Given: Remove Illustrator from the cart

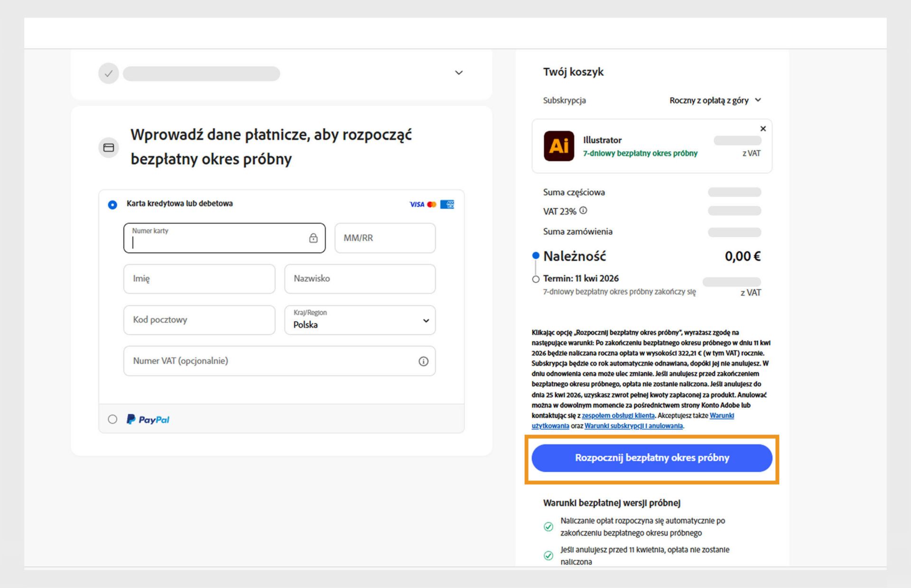Looking at the screenshot, I should 762,128.
